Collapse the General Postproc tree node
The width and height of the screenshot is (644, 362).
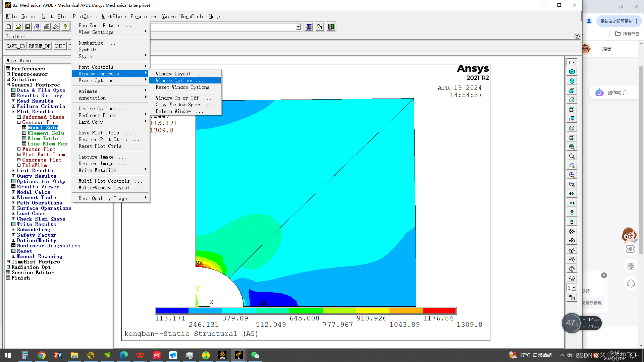click(8, 85)
